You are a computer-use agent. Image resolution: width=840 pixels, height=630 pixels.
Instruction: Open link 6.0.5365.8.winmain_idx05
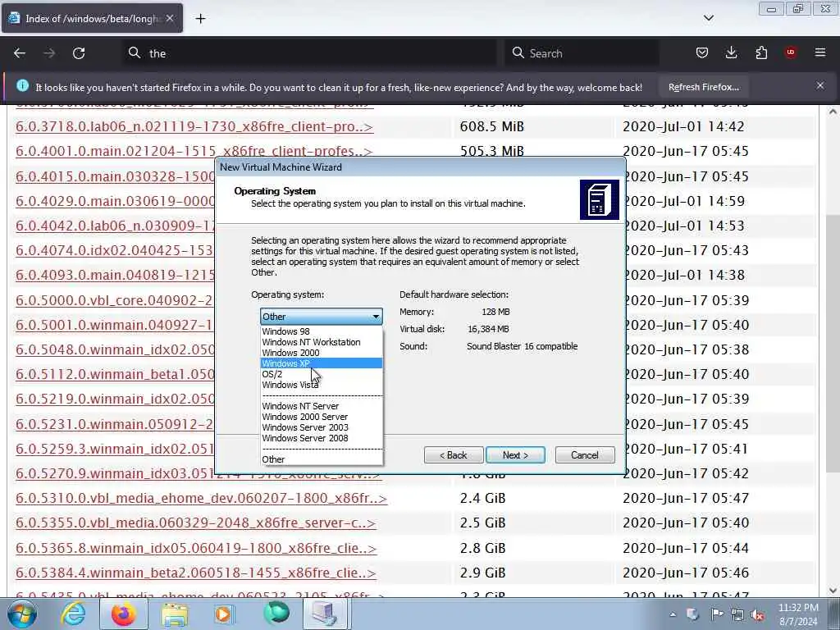[x=195, y=548]
